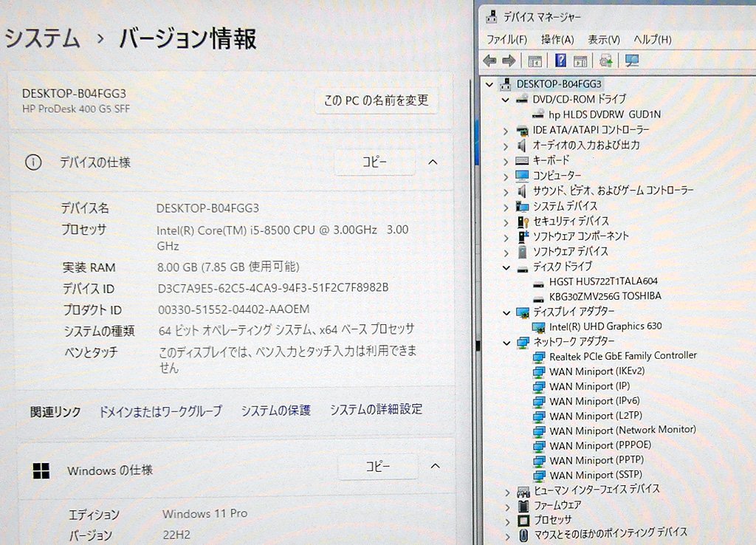Open Device Manager Help toolbar icon
This screenshot has width=756, height=545.
560,61
